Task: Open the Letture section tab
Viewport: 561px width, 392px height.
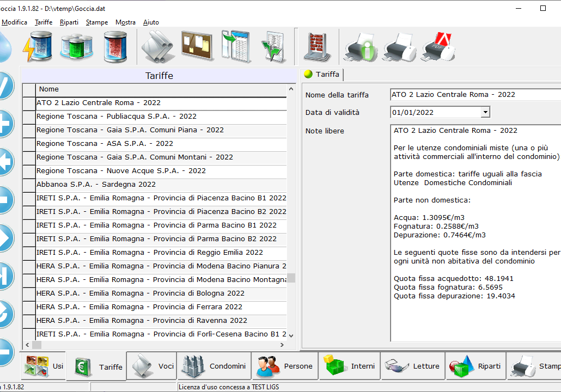Action: point(413,366)
